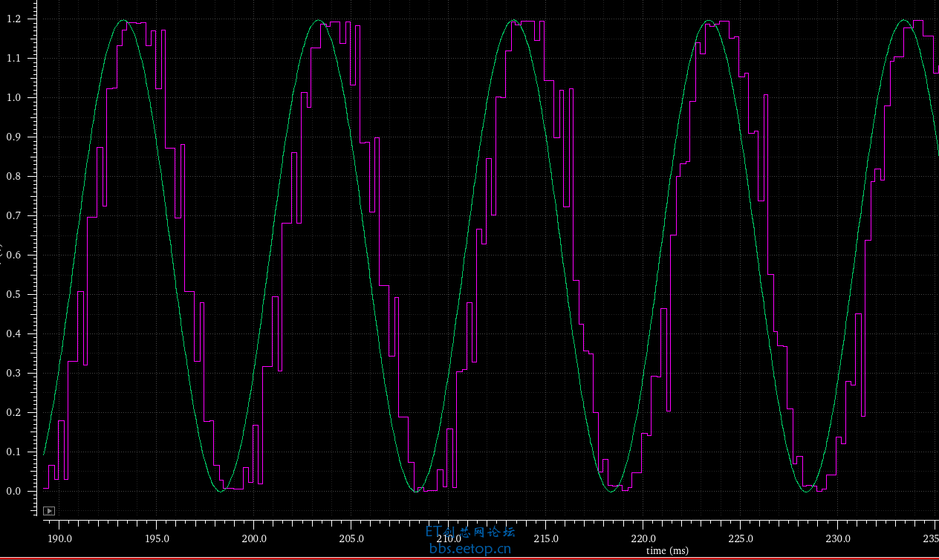Click the small play arrow icon in the plot corner
939x560 pixels.
click(49, 511)
